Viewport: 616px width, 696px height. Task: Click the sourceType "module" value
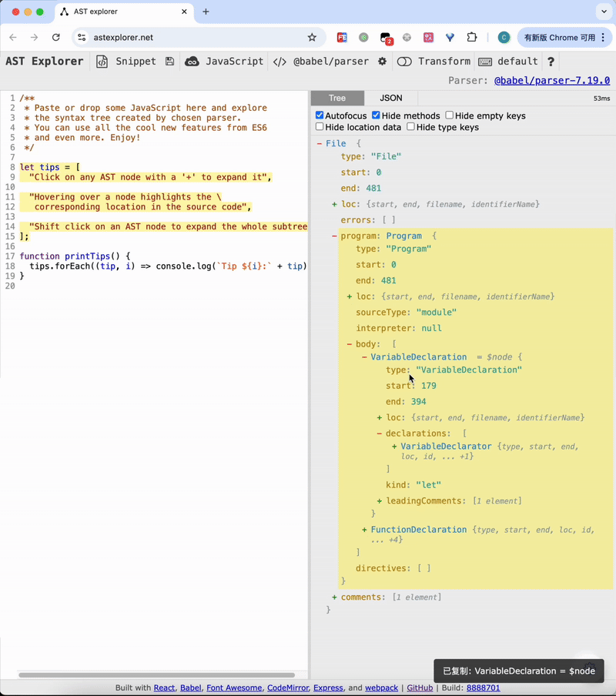[x=437, y=312]
